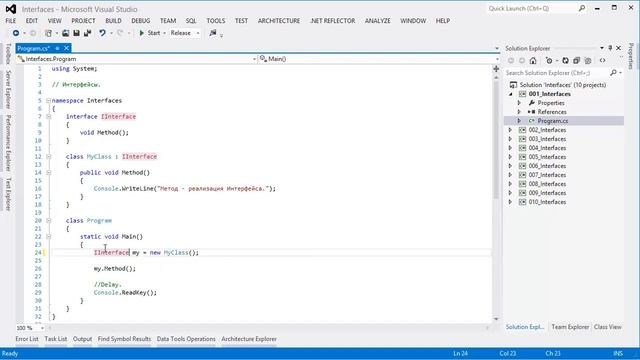The width and height of the screenshot is (640, 360).
Task: Expand the 002_Interfaces project
Action: coord(510,130)
